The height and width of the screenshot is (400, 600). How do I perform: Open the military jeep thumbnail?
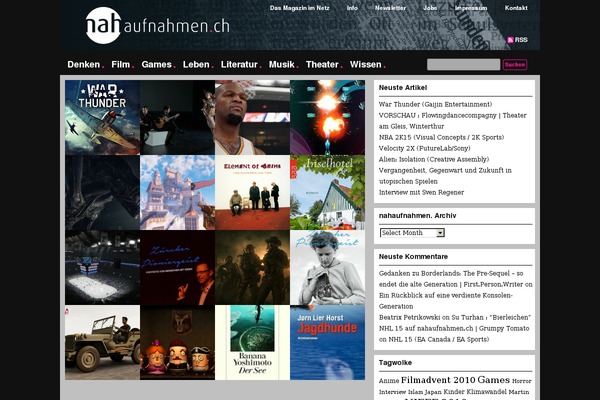coord(103,343)
